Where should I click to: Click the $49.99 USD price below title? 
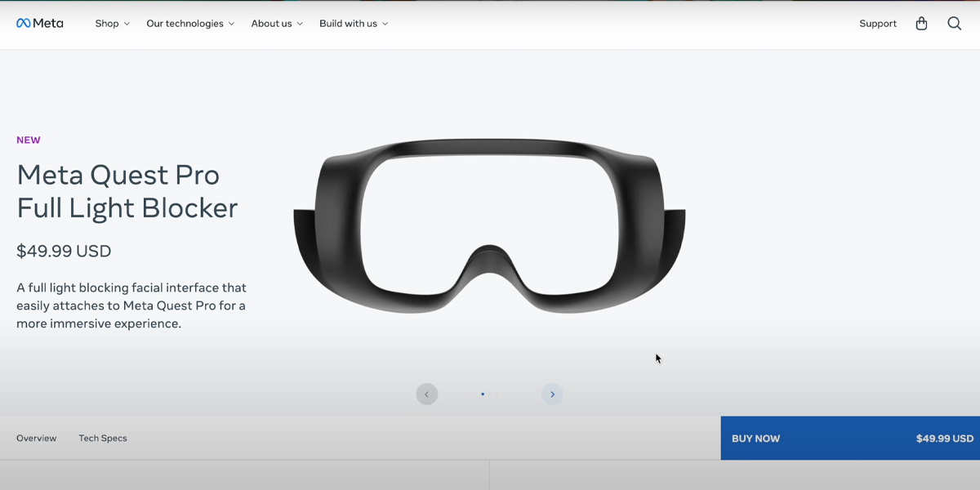[64, 252]
